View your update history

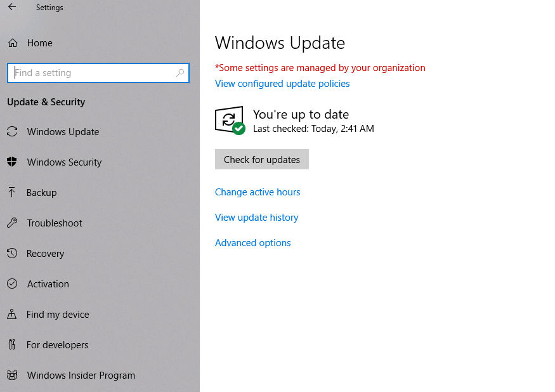coord(256,217)
